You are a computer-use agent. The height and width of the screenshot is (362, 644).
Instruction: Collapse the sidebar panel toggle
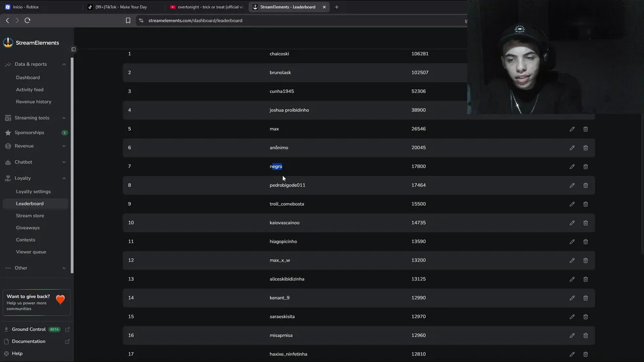[x=73, y=49]
